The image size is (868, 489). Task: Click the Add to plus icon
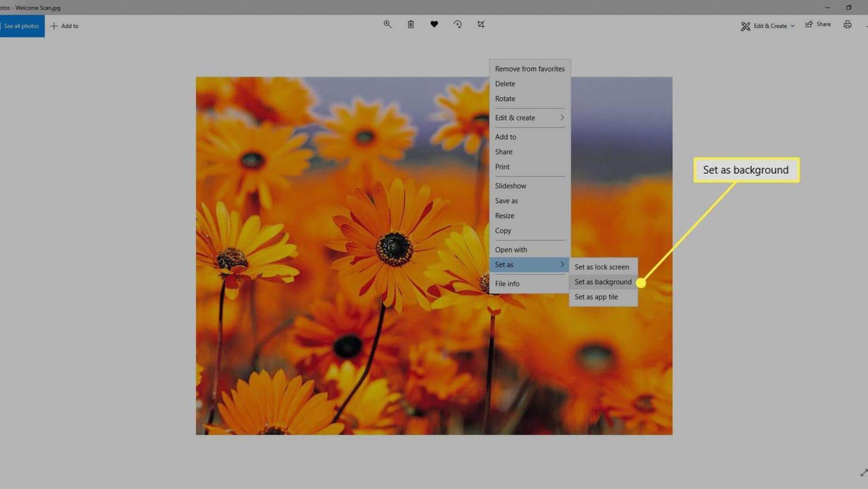[x=54, y=26]
